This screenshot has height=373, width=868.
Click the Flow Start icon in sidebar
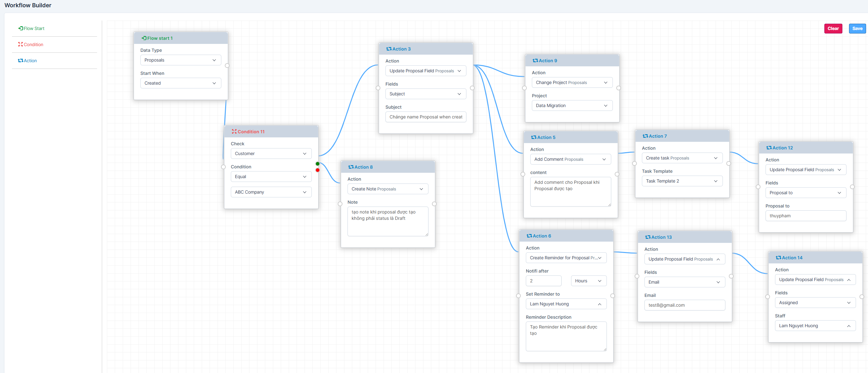[x=21, y=28]
